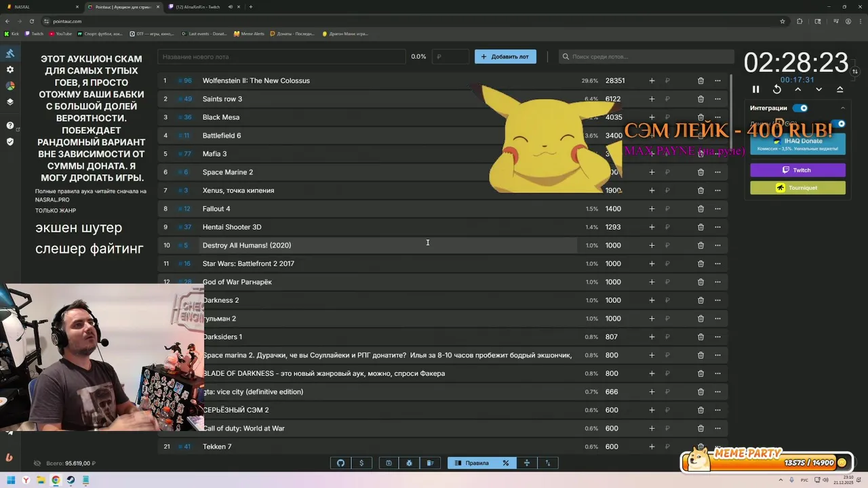Open more options for the Darkness 2 lot
This screenshot has height=488, width=868.
(x=717, y=300)
